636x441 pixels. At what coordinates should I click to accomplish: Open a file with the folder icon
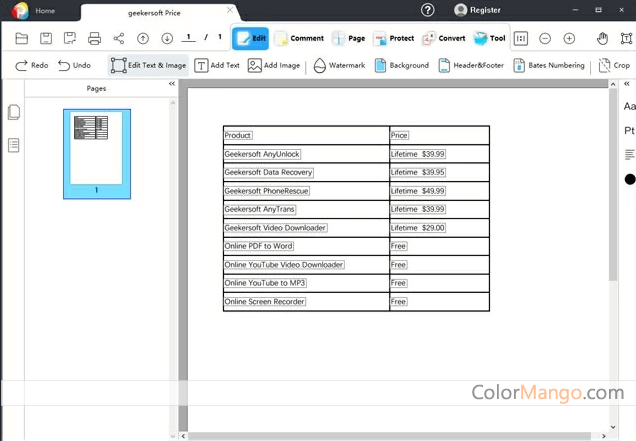pos(21,39)
